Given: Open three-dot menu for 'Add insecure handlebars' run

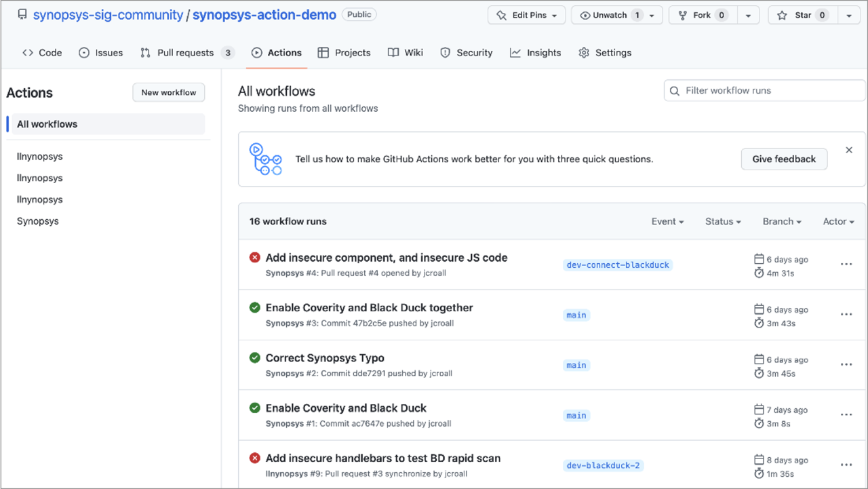Looking at the screenshot, I should coord(846,465).
